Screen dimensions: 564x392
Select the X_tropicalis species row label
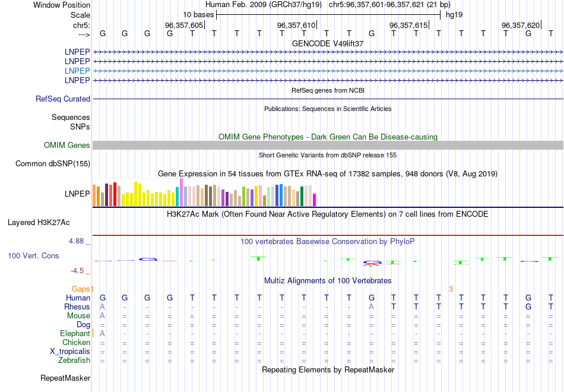pos(70,352)
